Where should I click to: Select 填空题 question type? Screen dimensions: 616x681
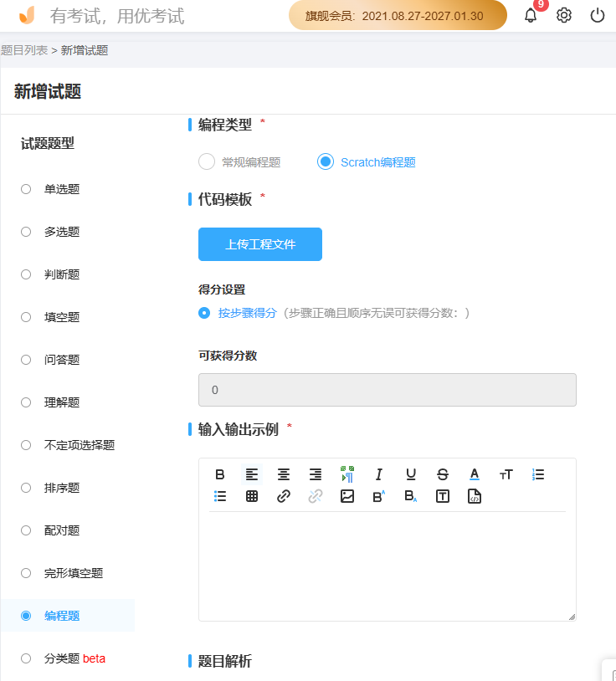tap(50, 317)
